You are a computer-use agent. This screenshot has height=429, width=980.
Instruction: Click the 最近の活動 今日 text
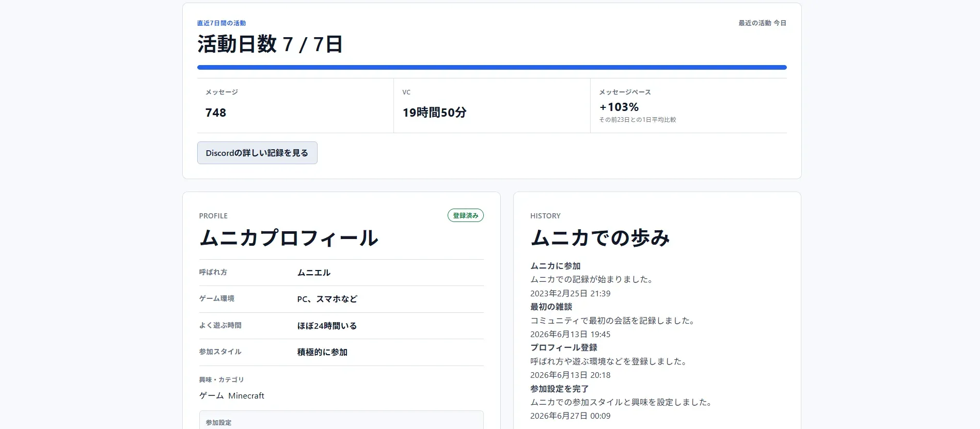[x=762, y=23]
